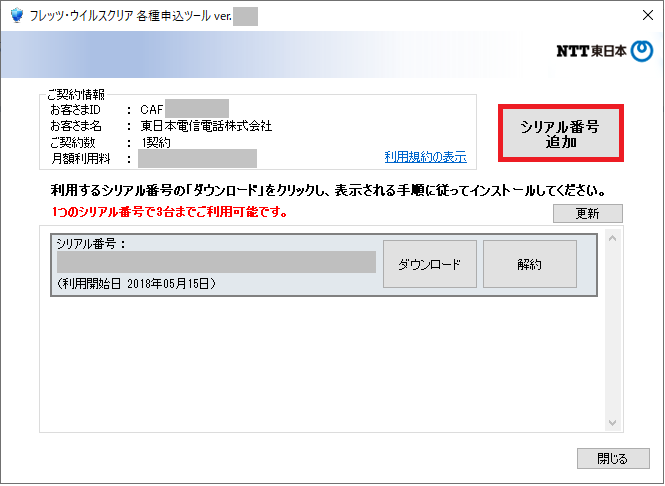Image resolution: width=665 pixels, height=486 pixels.
Task: Cancel the subscription with 解約 button
Action: pyautogui.click(x=529, y=265)
